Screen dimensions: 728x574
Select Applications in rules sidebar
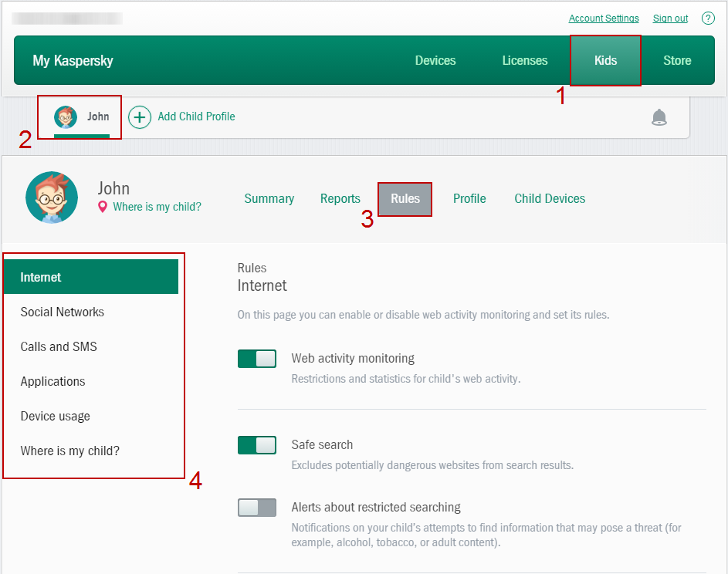(x=53, y=381)
